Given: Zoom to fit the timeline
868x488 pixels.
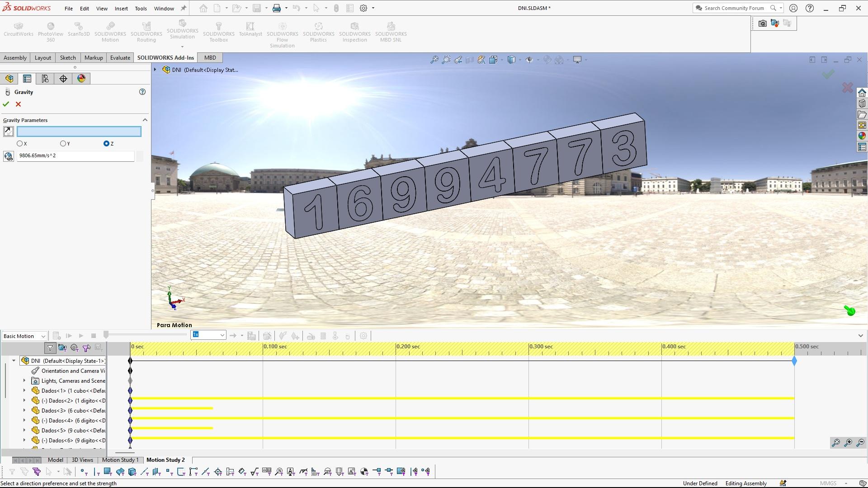Looking at the screenshot, I should coord(836,443).
